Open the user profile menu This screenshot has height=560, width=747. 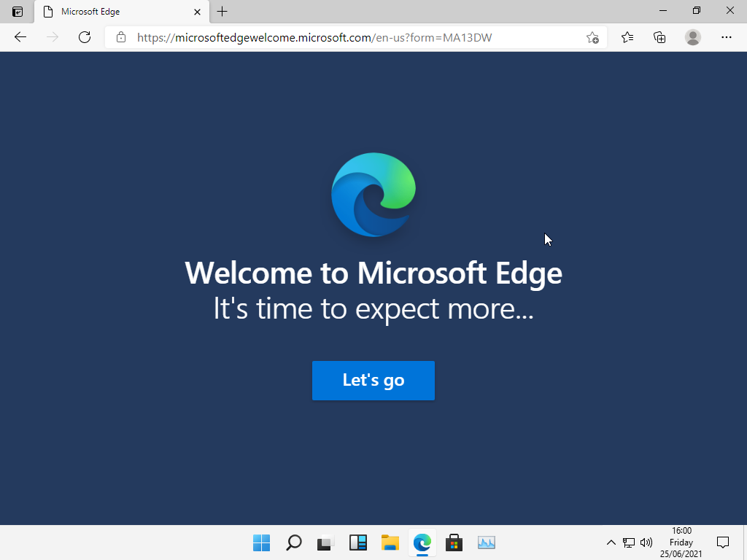point(693,37)
